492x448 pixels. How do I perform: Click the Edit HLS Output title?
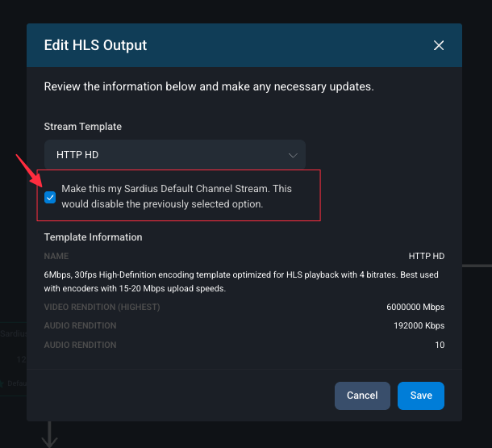pyautogui.click(x=95, y=45)
